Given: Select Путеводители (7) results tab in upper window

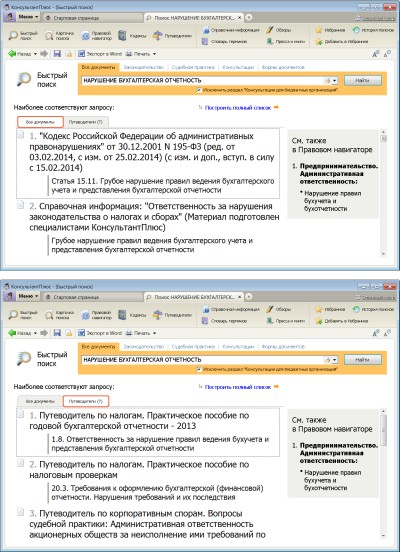Looking at the screenshot, I should click(x=86, y=122).
